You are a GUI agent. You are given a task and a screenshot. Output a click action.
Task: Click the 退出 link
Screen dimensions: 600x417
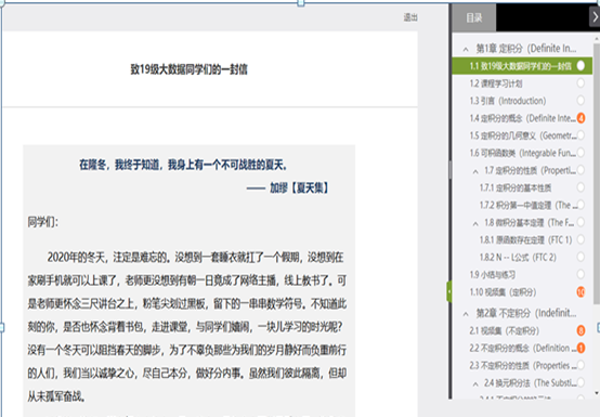411,17
